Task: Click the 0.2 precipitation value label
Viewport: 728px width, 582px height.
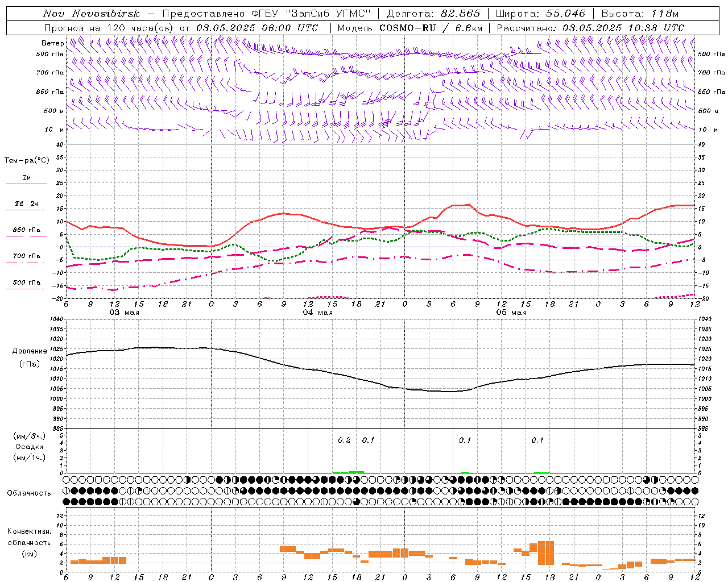Action: click(345, 440)
